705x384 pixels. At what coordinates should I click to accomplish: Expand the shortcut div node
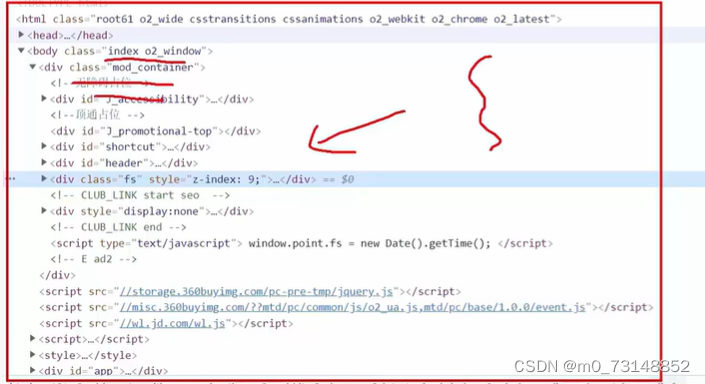point(44,146)
